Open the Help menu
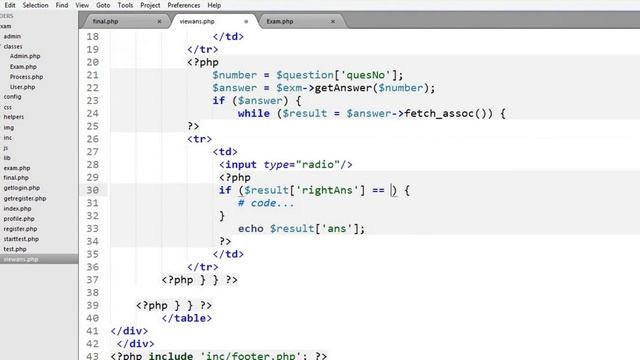Viewport: 640px width, 360px height. click(214, 5)
